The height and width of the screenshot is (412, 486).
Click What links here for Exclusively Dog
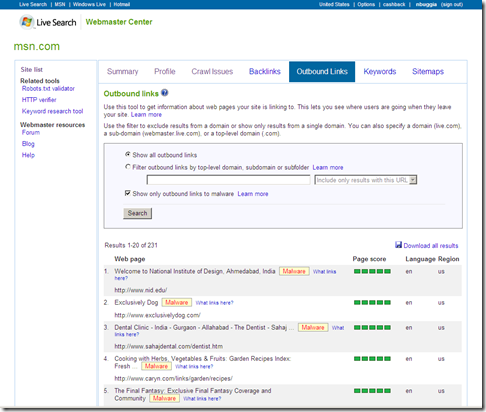214,303
